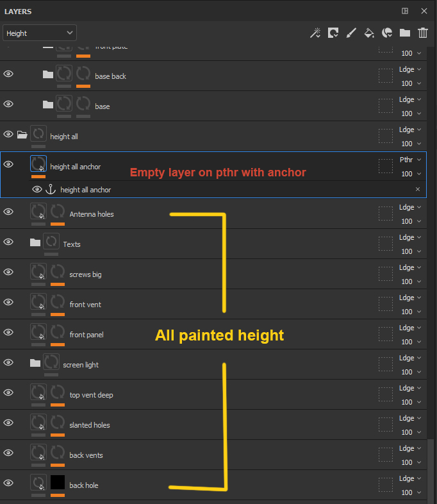The width and height of the screenshot is (437, 504).
Task: Click the base folder icon
Action: (x=48, y=105)
